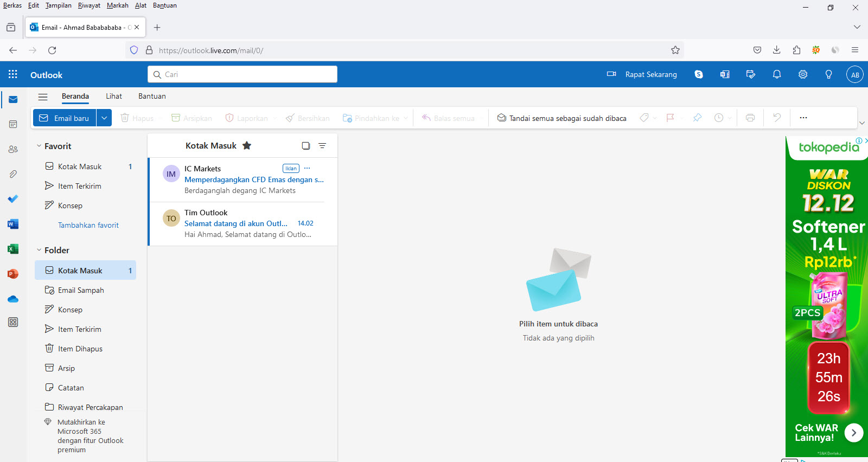Viewport: 868px width, 462px height.
Task: Open the Riwayat browser menu
Action: (x=89, y=5)
